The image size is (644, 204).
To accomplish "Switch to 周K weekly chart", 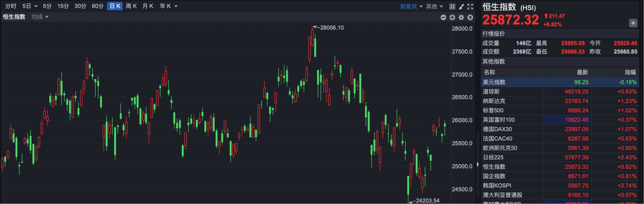I will [131, 6].
